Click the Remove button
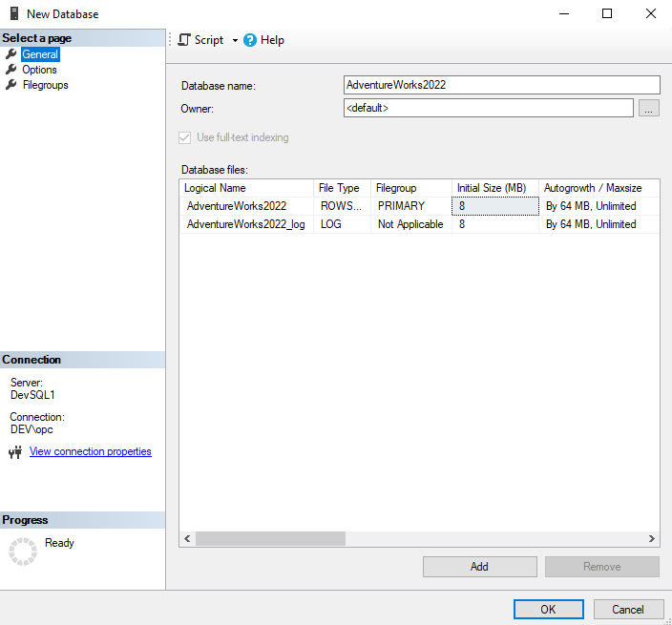The height and width of the screenshot is (625, 672). pos(601,567)
